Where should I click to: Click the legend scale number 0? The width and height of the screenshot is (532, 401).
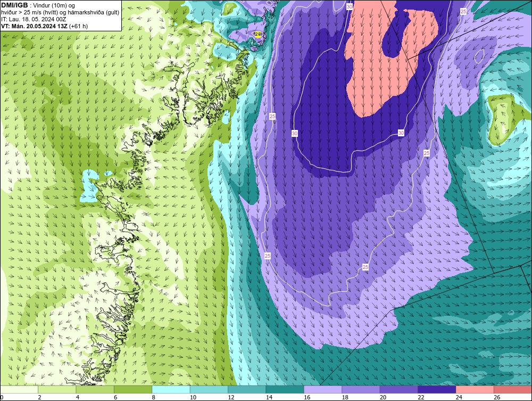tap(2, 397)
